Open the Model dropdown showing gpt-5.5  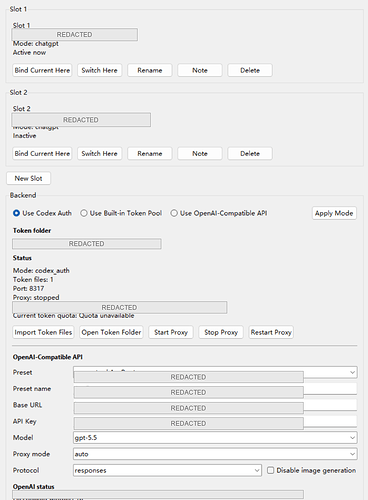coord(215,438)
